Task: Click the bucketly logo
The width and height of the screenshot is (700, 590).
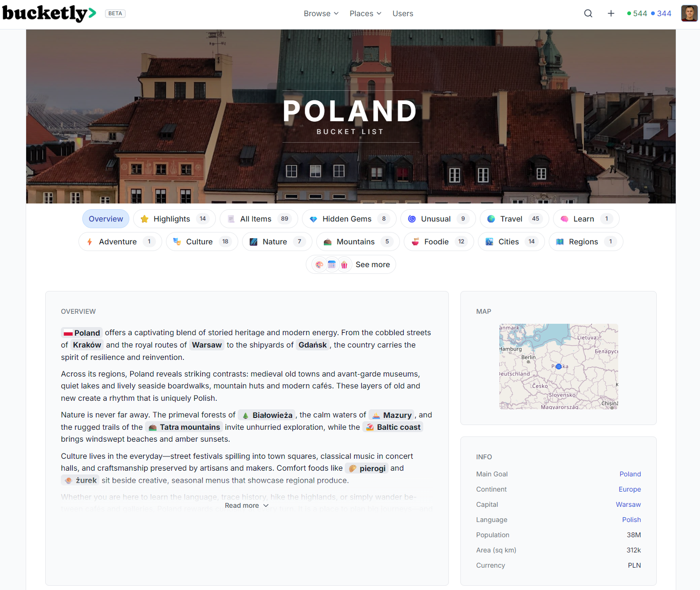Action: coord(49,13)
